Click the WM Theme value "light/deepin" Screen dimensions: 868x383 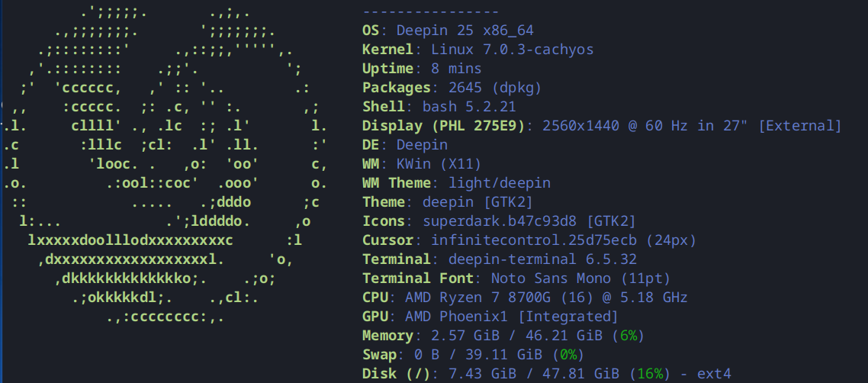tap(500, 182)
